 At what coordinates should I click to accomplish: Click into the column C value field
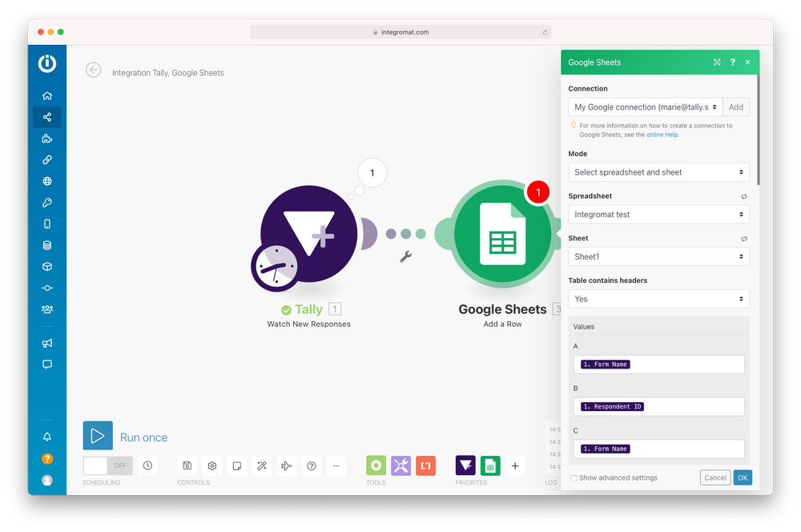pos(659,449)
